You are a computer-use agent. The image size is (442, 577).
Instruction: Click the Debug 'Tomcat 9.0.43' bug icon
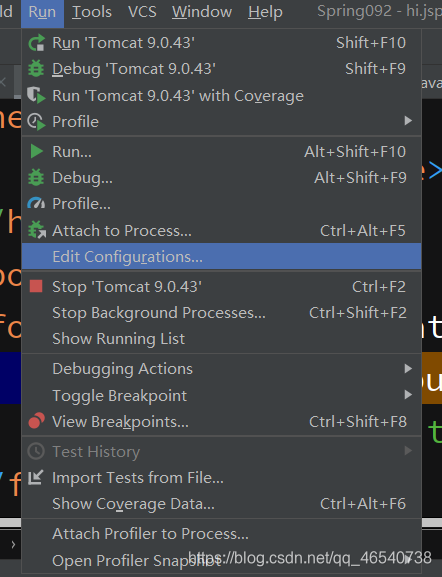pyautogui.click(x=36, y=69)
